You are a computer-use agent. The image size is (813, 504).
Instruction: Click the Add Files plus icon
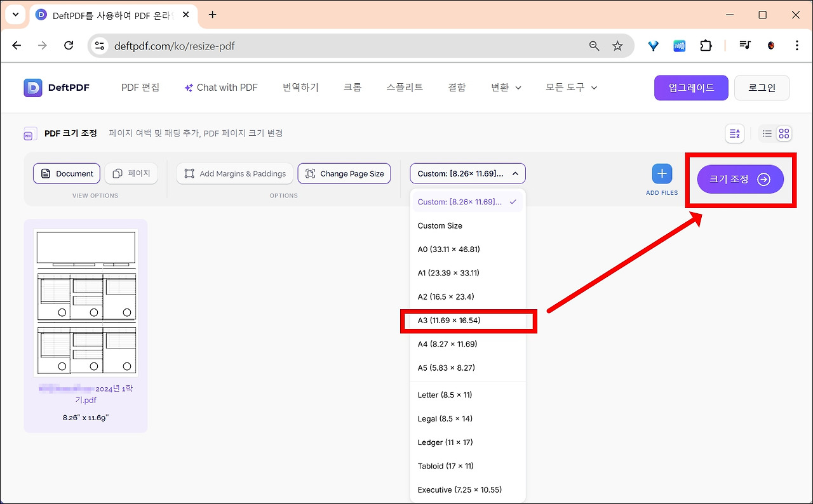662,174
